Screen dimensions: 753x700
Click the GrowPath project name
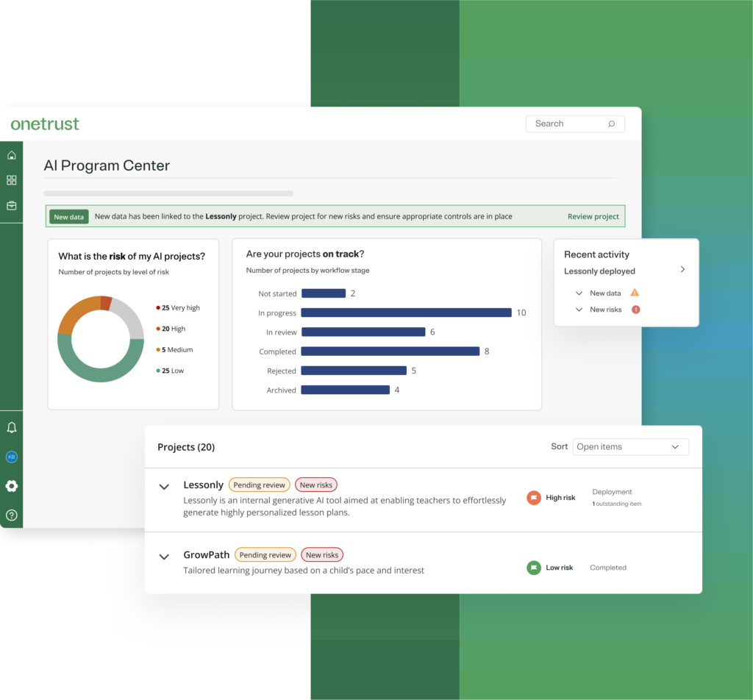point(207,555)
